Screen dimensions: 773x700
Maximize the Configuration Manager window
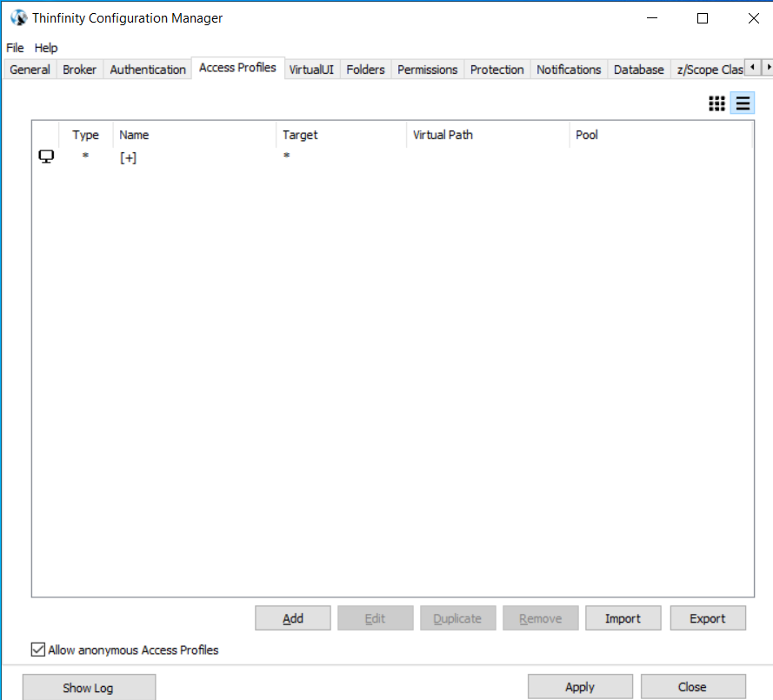point(703,18)
